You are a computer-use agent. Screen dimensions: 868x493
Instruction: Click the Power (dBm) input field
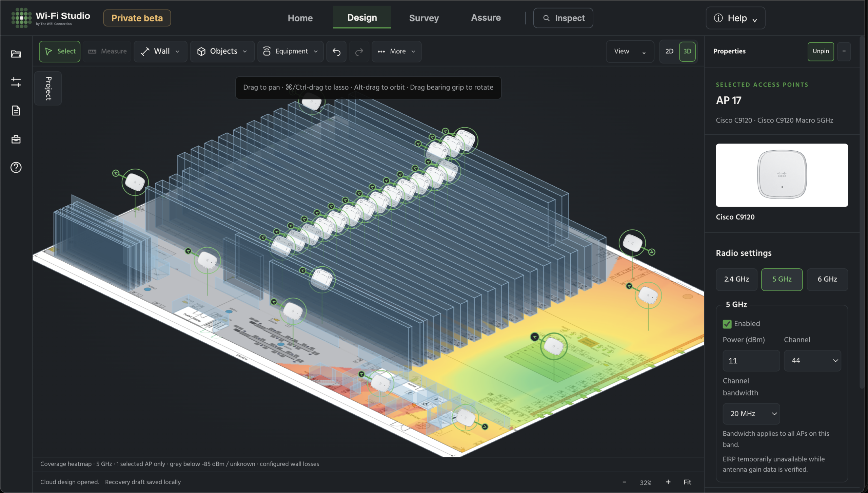point(751,361)
